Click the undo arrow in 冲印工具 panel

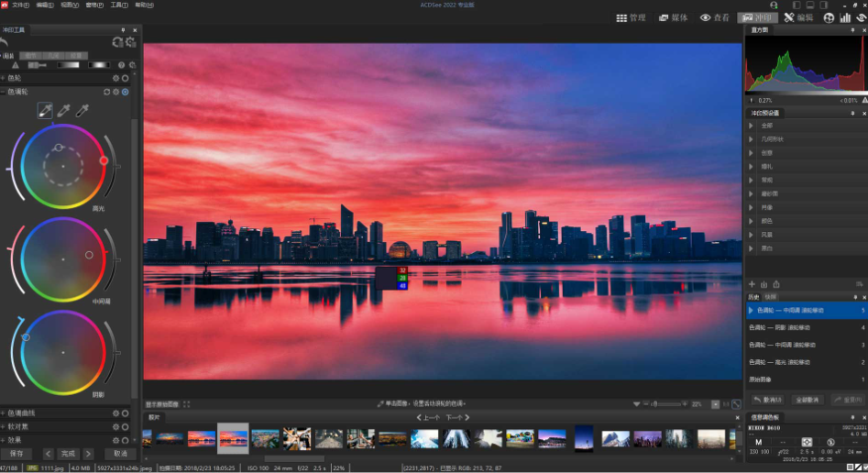5,42
